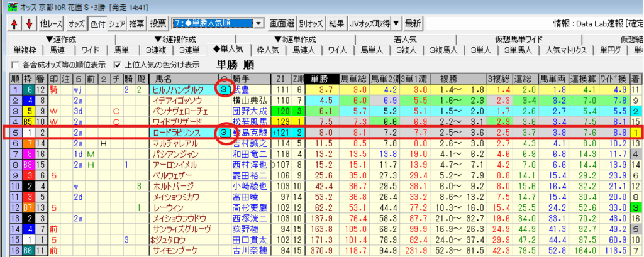
Task: Click the 最新 refresh button
Action: [x=413, y=24]
